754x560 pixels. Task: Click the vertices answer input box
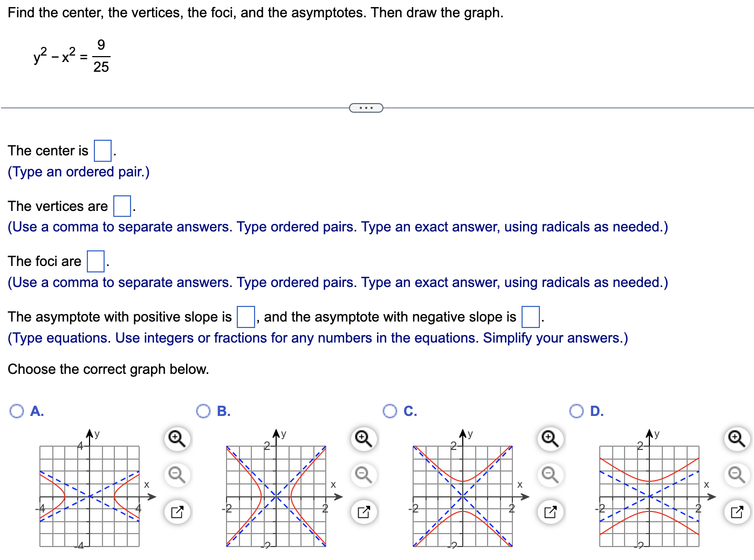pos(122,206)
